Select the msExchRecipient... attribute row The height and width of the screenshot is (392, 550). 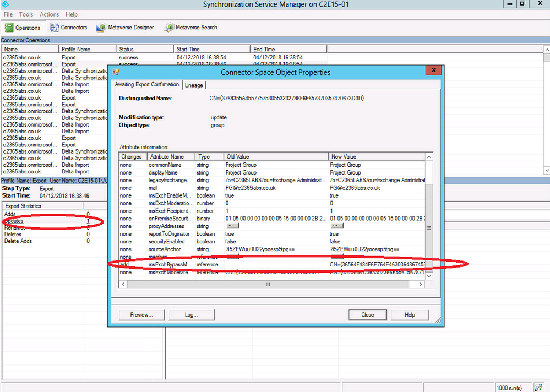tap(272, 211)
